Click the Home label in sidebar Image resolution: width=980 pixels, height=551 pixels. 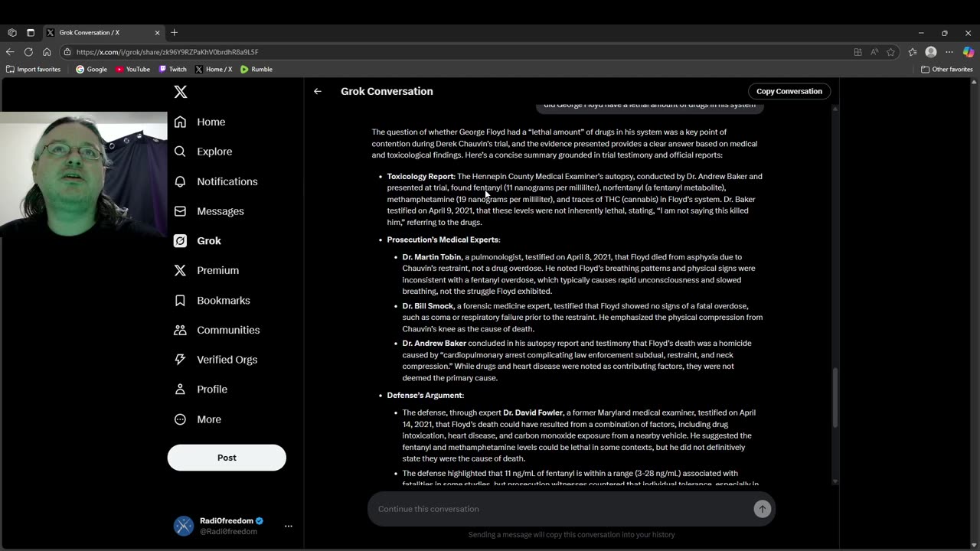(211, 122)
